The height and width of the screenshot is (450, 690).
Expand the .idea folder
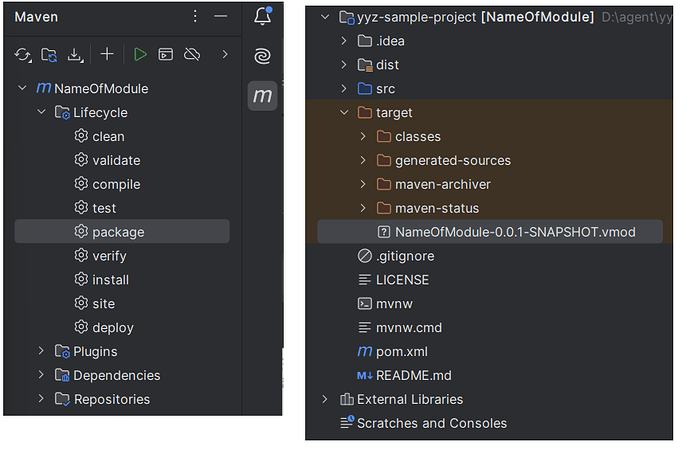tap(344, 41)
